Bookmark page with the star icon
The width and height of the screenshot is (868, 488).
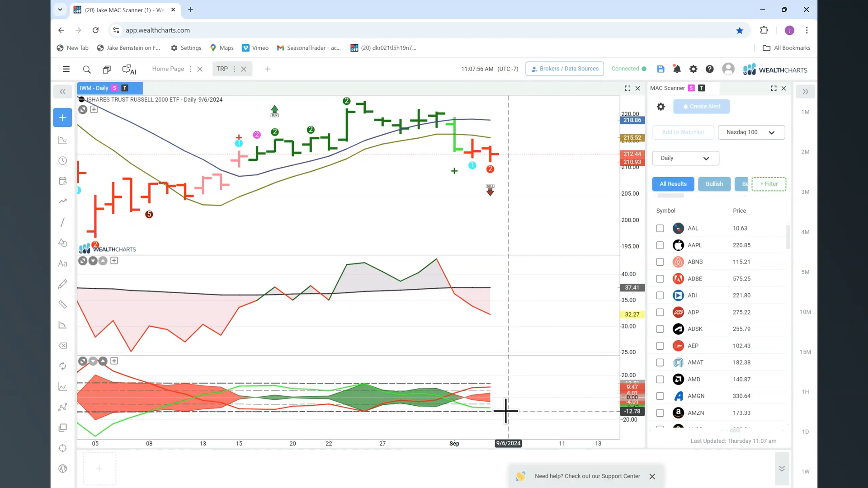point(740,30)
